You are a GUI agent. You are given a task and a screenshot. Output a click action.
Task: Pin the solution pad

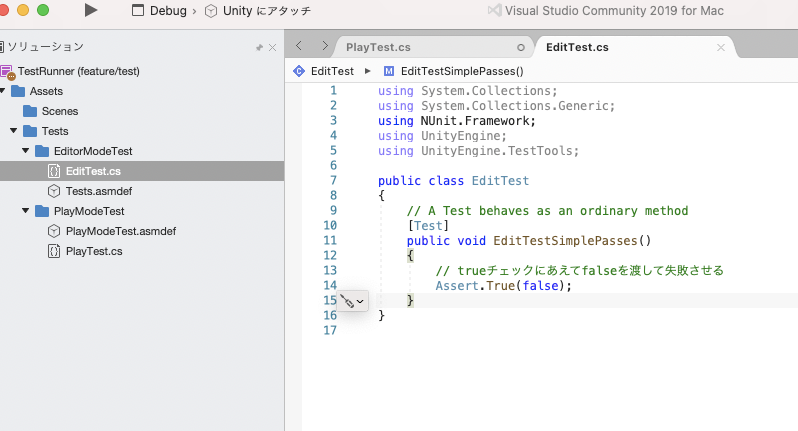[259, 47]
